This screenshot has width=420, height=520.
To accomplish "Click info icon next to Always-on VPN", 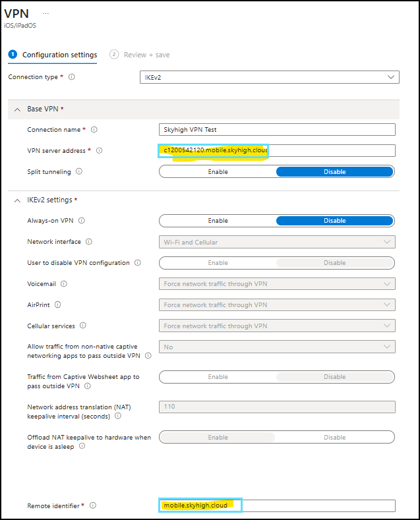I will pyautogui.click(x=82, y=221).
